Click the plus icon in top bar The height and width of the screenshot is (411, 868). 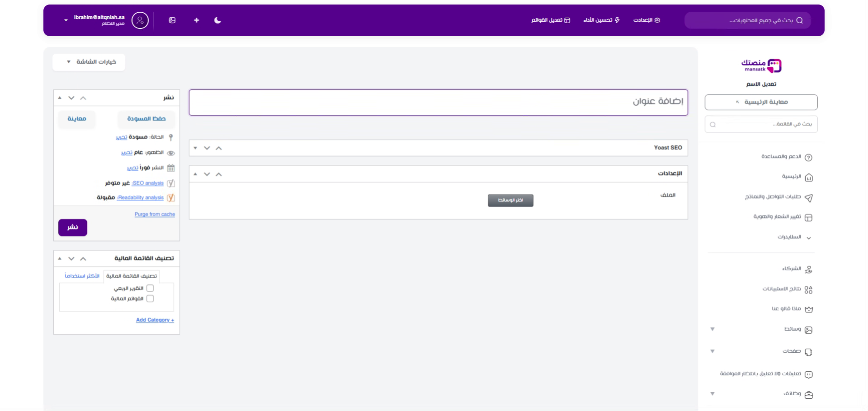click(196, 20)
